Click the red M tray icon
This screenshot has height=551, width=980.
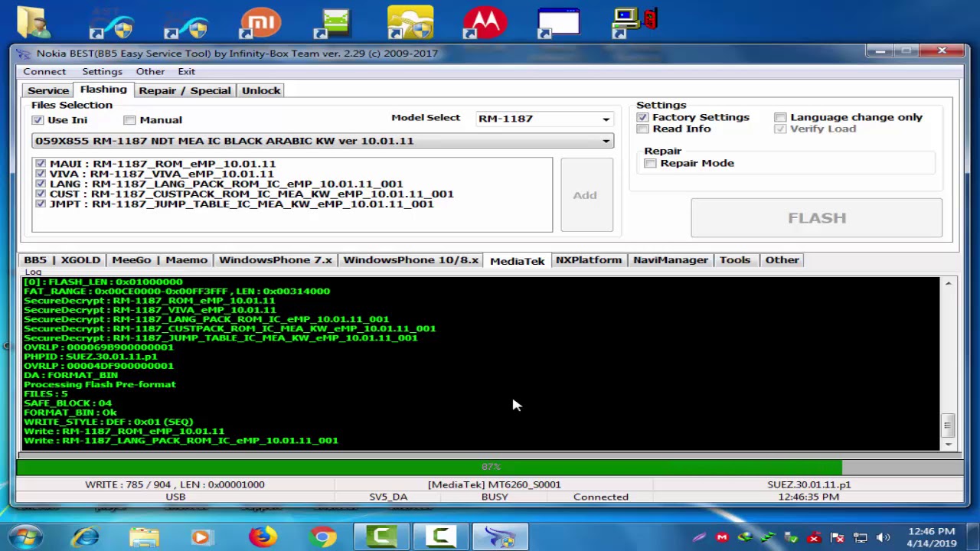[722, 537]
